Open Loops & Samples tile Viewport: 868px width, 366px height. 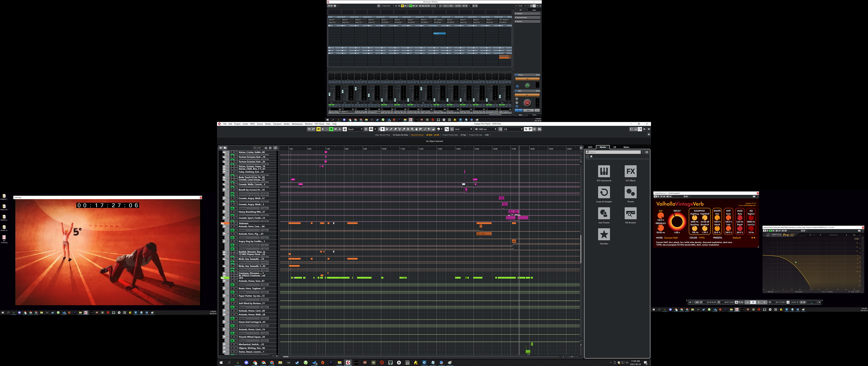click(604, 192)
